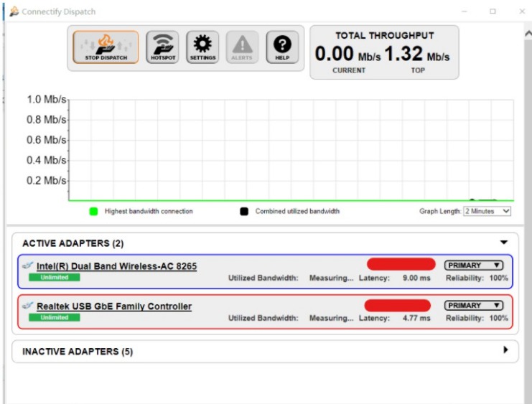Open the Intel(R) Dual Band Wireless-AC 8265 link
The width and height of the screenshot is (532, 404).
coord(117,266)
